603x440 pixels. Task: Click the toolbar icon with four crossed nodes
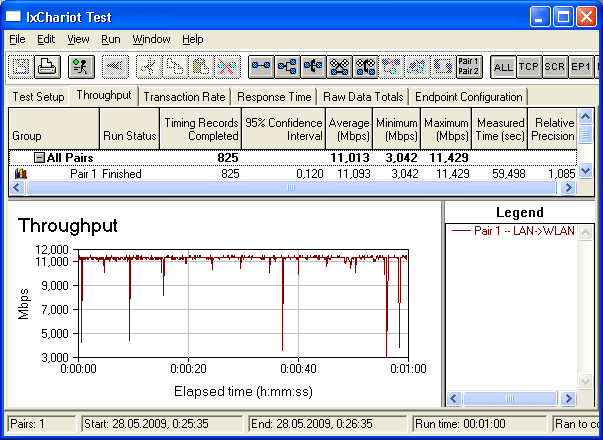pyautogui.click(x=340, y=67)
